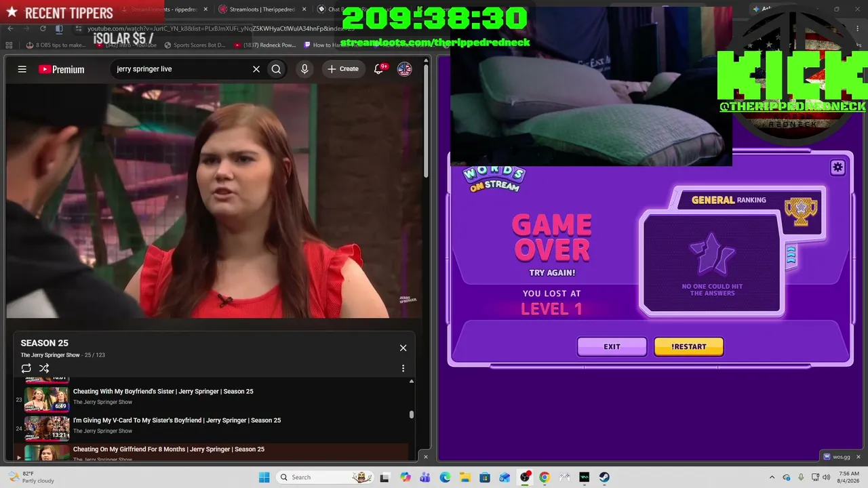
Task: Click the Jerry Springer video player
Action: point(214,201)
